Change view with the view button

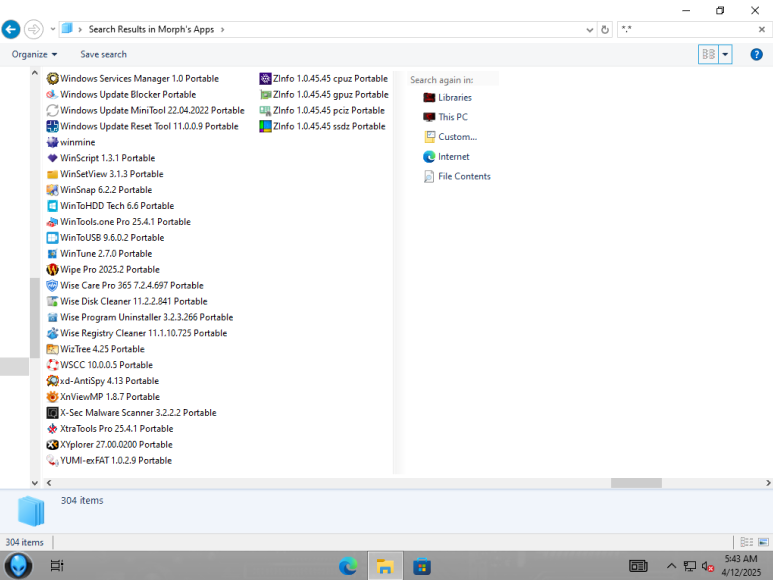708,54
